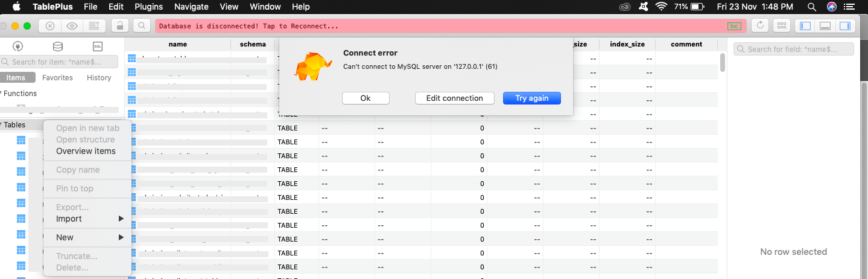Image resolution: width=868 pixels, height=279 pixels.
Task: Tap the 'Database is disconnected' reconnect bar
Action: (451, 26)
